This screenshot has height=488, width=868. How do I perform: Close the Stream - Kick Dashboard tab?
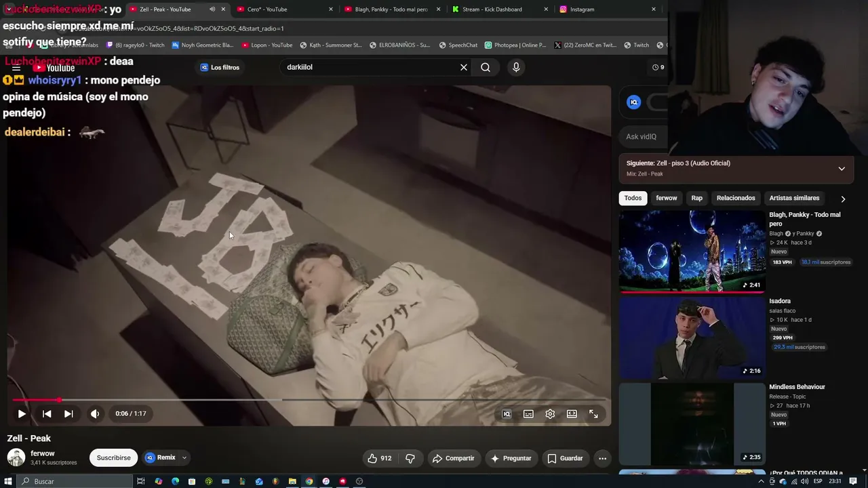point(546,9)
